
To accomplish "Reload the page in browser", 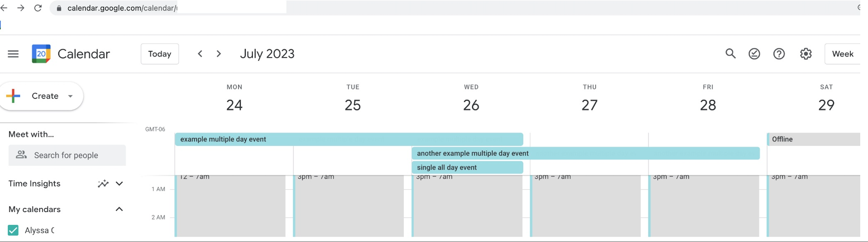I will click(38, 8).
